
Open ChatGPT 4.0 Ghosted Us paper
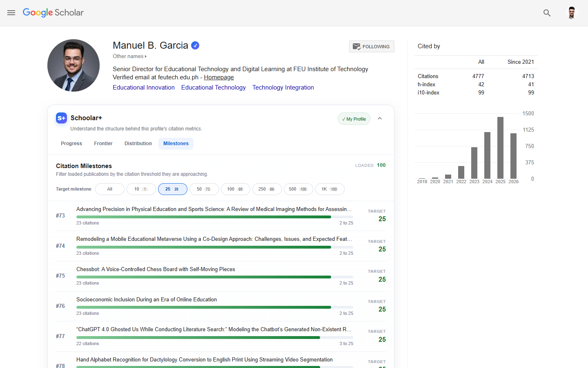point(214,330)
